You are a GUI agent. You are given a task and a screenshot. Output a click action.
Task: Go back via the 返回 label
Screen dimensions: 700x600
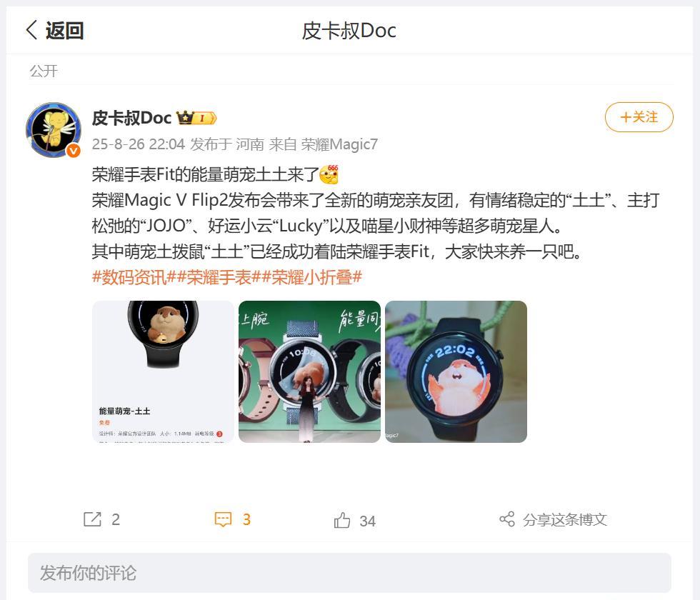(x=64, y=30)
